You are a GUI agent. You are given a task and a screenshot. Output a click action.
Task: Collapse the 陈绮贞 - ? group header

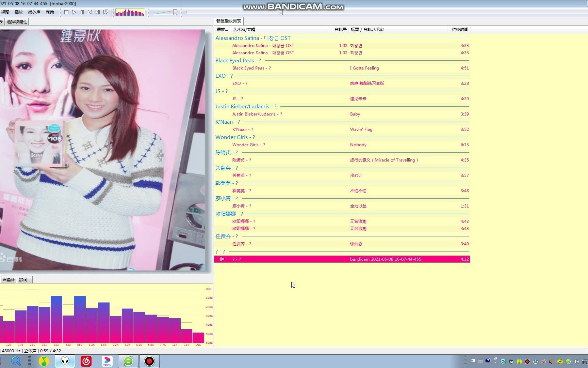coord(342,153)
